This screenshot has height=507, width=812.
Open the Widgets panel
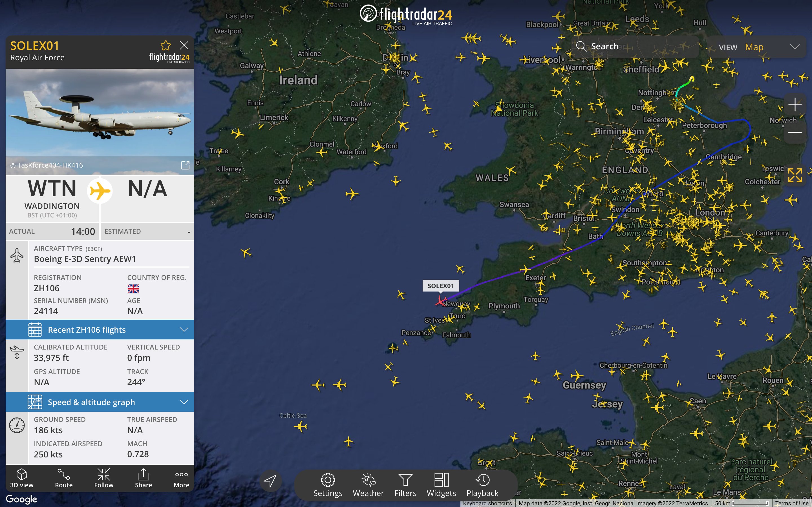[x=441, y=484]
